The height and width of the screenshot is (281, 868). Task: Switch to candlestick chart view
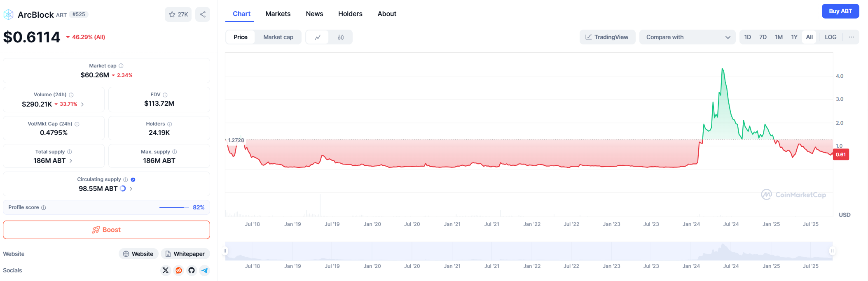341,37
